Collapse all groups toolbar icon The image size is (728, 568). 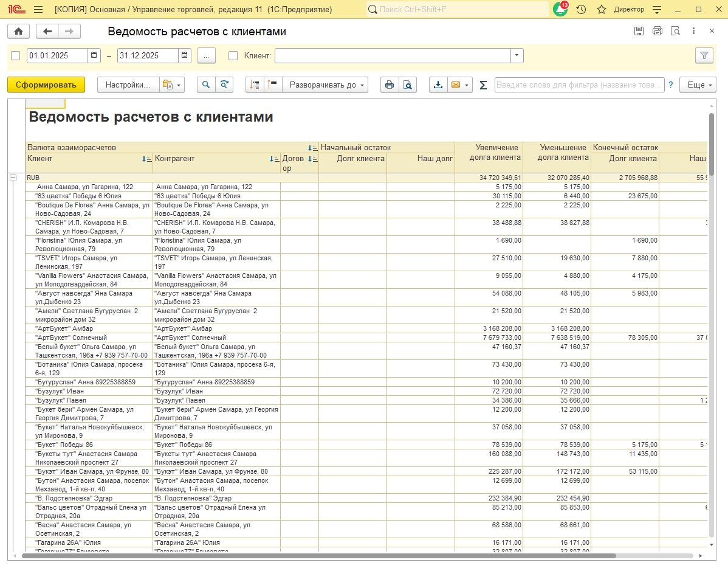click(255, 85)
